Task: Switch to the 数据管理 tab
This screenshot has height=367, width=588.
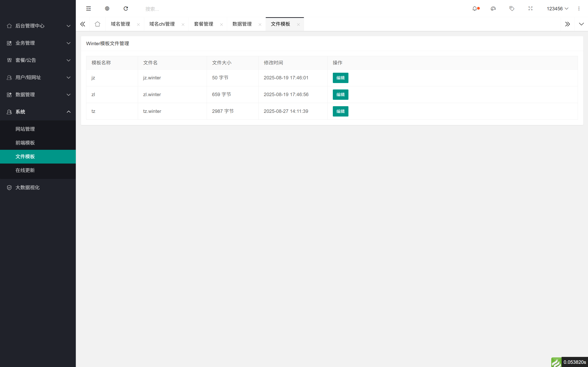Action: pyautogui.click(x=242, y=24)
